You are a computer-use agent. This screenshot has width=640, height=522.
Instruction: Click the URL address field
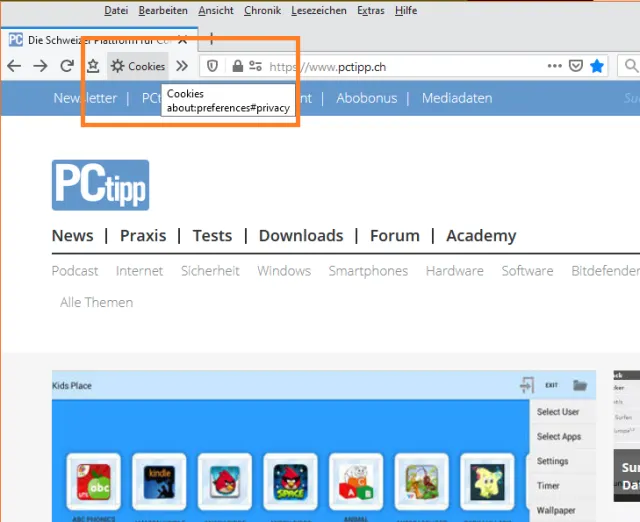(x=400, y=66)
